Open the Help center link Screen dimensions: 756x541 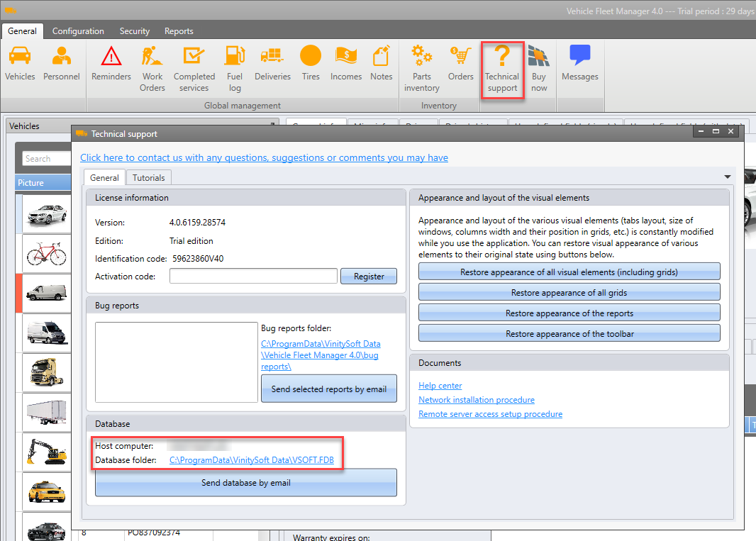(x=440, y=386)
